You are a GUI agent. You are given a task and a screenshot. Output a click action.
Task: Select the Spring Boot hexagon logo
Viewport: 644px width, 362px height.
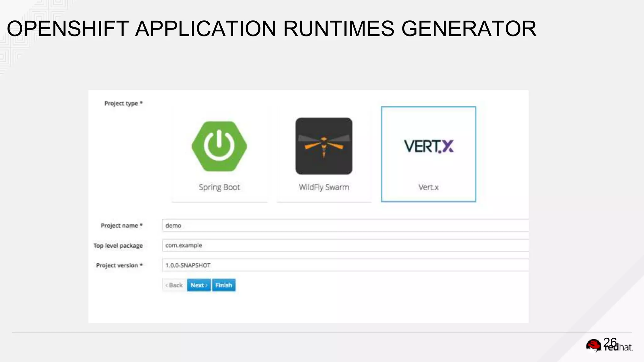pos(219,146)
